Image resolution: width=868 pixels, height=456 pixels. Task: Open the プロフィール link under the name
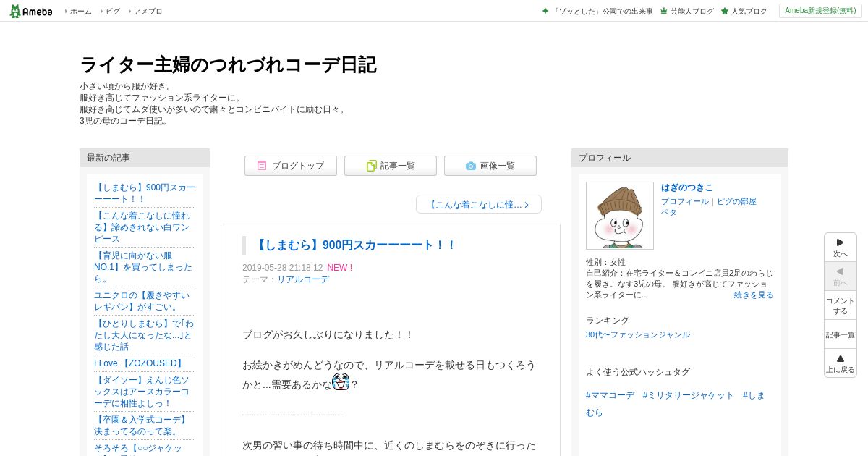685,201
